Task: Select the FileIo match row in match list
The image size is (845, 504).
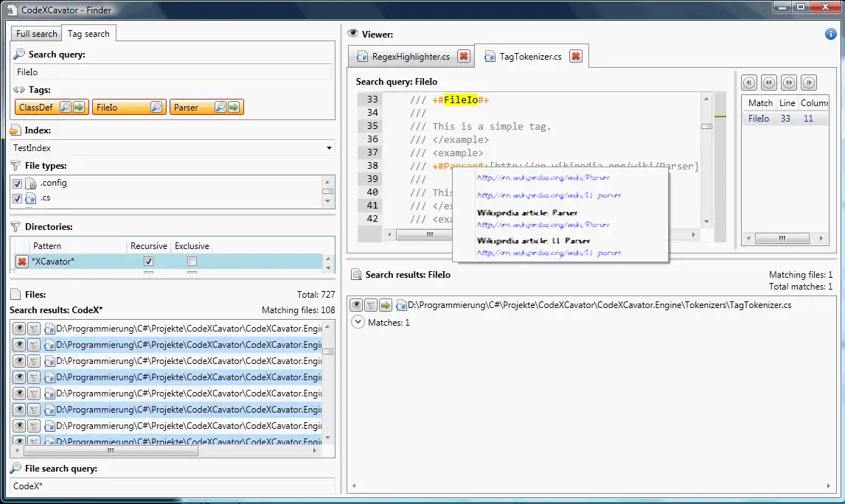Action: pos(785,119)
